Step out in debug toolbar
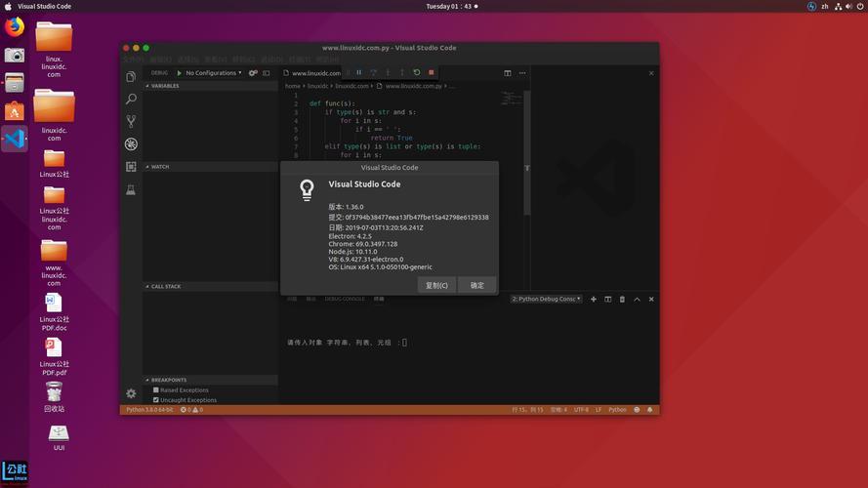This screenshot has height=488, width=868. click(x=402, y=72)
